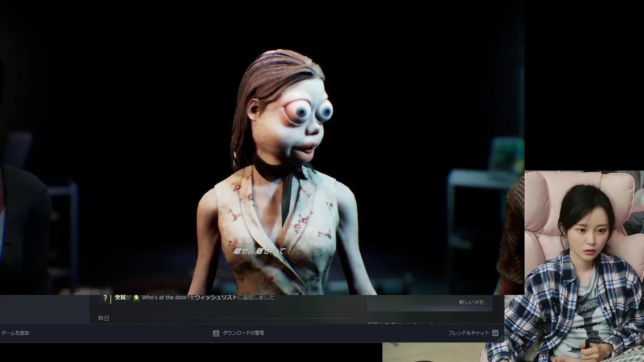Open the Who's at the door? game link
The height and width of the screenshot is (362, 644).
click(x=166, y=298)
